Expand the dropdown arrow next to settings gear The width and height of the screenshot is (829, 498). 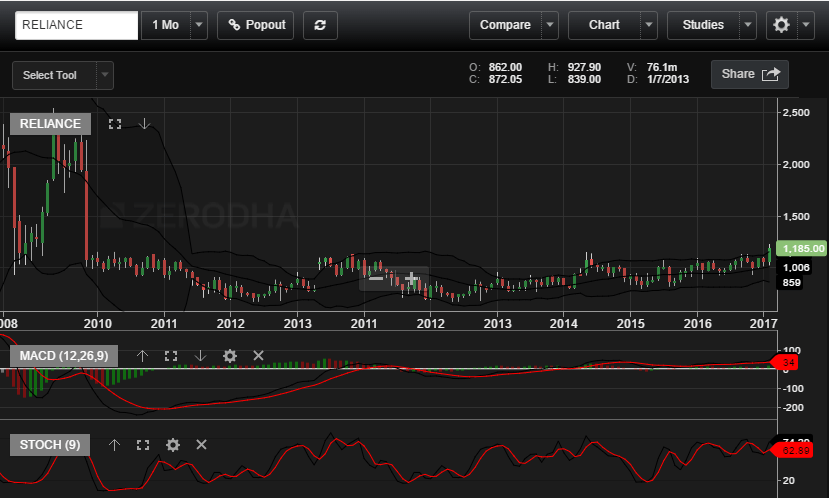pyautogui.click(x=806, y=25)
